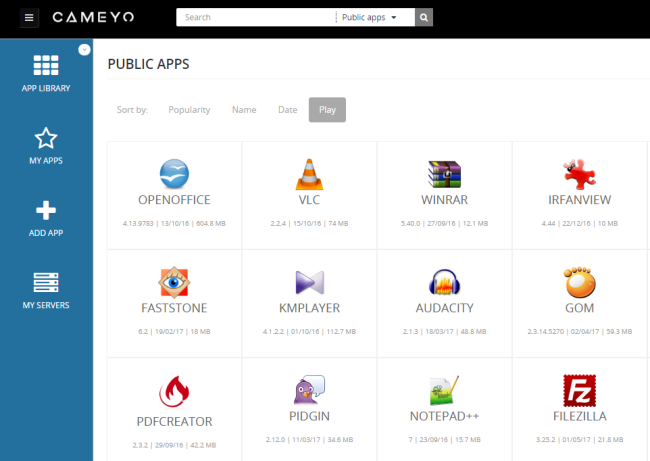Screen dimensions: 650x461
Task: Click Audacity details text ending 48.8 MB
Action: tap(444, 332)
